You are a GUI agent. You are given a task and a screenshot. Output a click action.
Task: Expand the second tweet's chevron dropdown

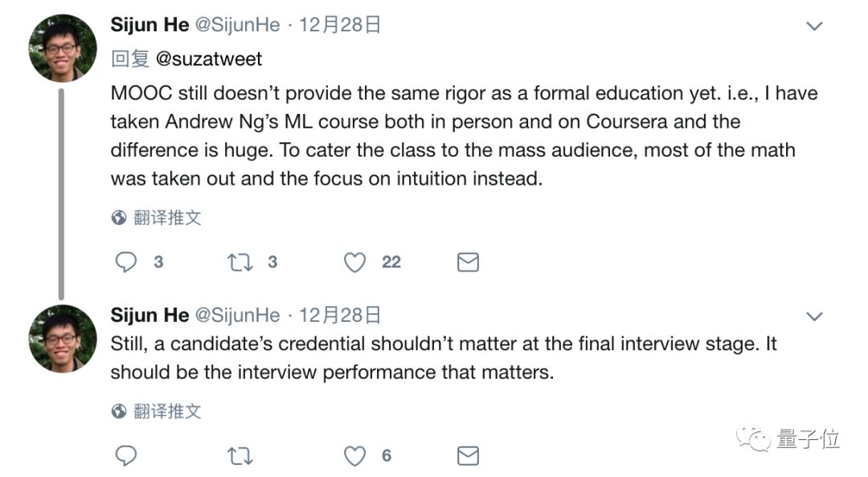click(x=814, y=316)
